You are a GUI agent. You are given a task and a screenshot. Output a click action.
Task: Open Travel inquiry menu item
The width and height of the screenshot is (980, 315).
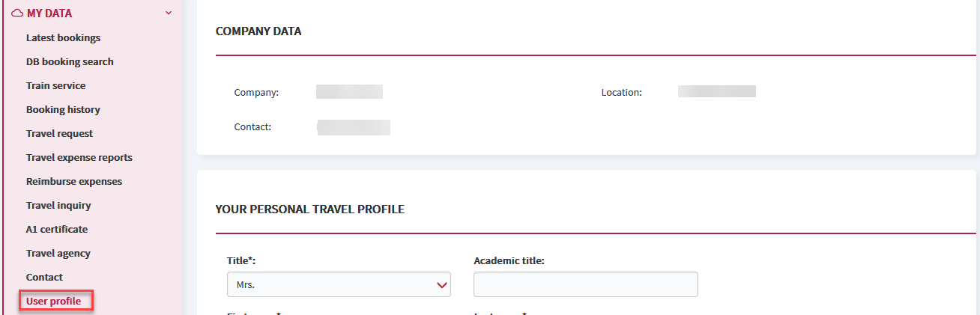(58, 205)
